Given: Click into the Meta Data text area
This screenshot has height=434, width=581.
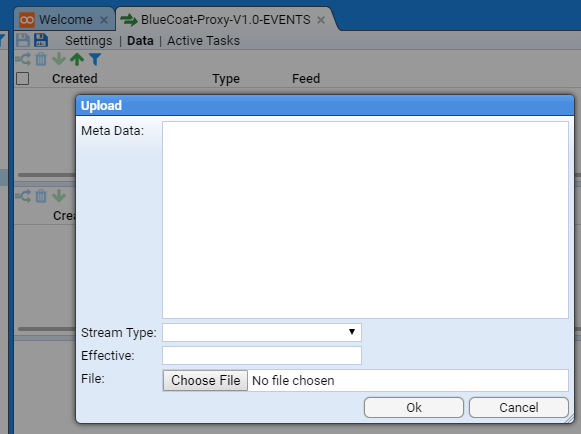Looking at the screenshot, I should [365, 220].
